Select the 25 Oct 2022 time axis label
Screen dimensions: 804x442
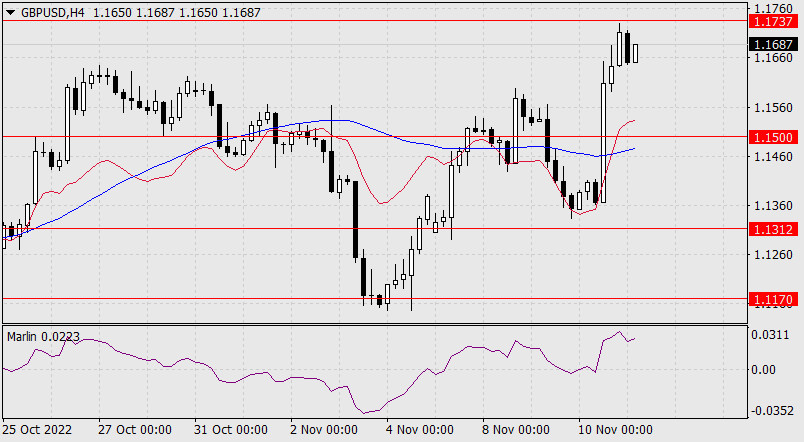pyautogui.click(x=37, y=430)
